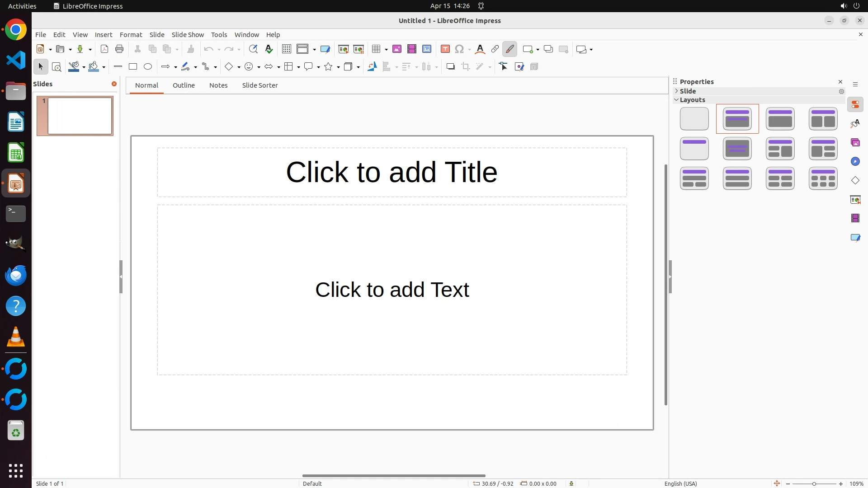Switch to the Slide Sorter tab
868x488 pixels.
260,85
